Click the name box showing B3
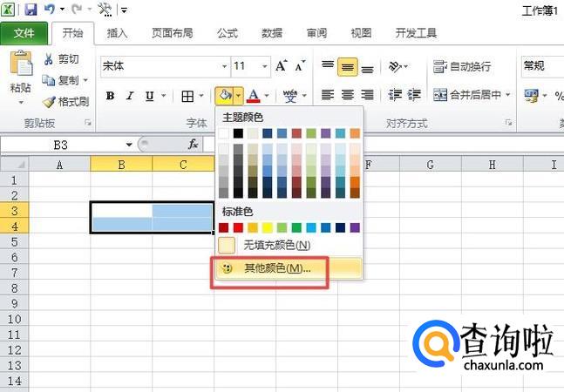Image resolution: width=564 pixels, height=392 pixels. pos(60,145)
